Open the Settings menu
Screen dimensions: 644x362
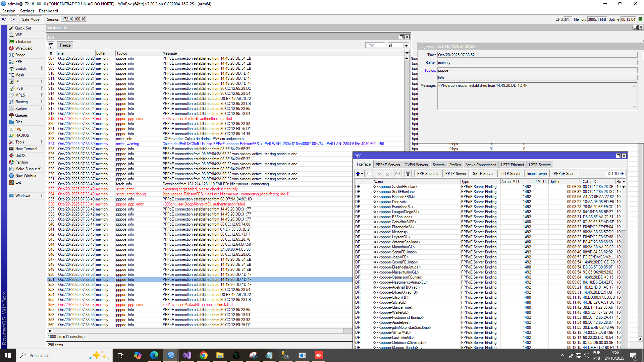tap(27, 11)
